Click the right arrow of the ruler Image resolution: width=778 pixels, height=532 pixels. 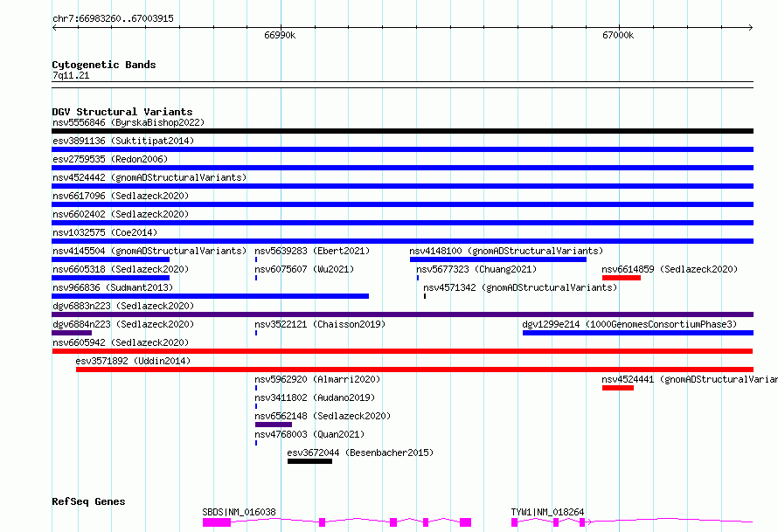click(x=751, y=27)
